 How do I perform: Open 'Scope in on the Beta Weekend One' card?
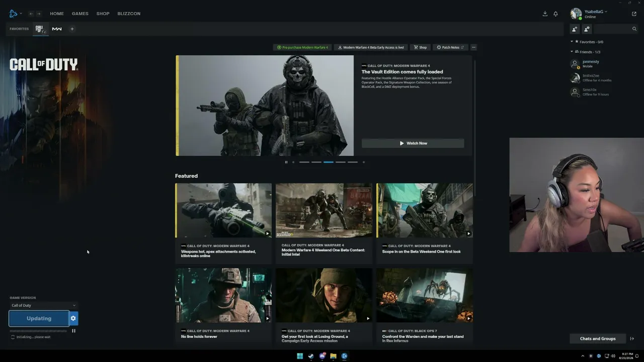pyautogui.click(x=425, y=222)
